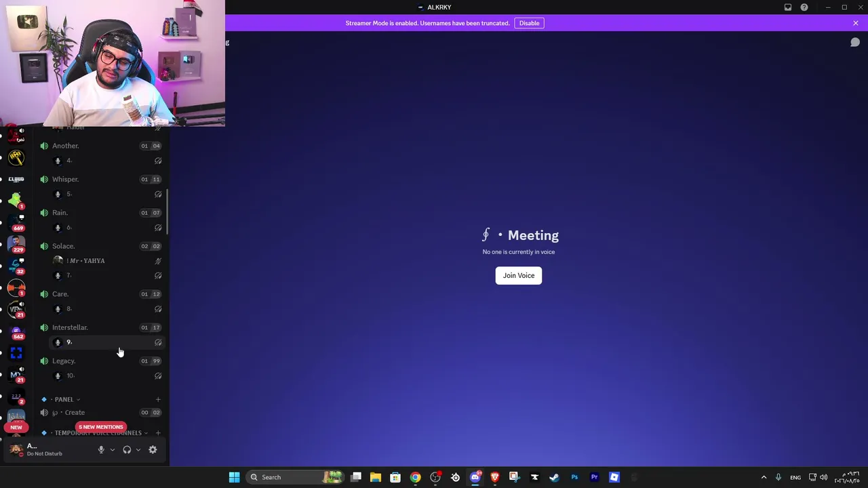Screen dimensions: 868x488
Task: Open Premiere Pro from the taskbar
Action: tap(594, 477)
